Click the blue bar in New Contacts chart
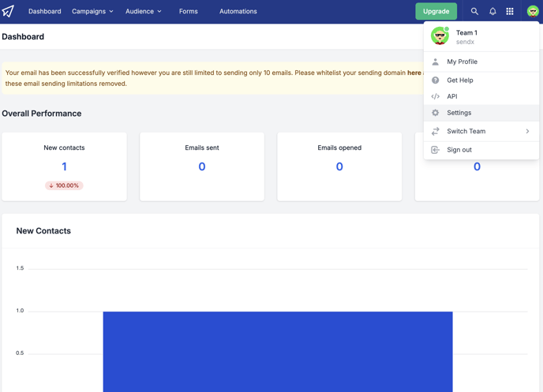The image size is (543, 392). 278,352
